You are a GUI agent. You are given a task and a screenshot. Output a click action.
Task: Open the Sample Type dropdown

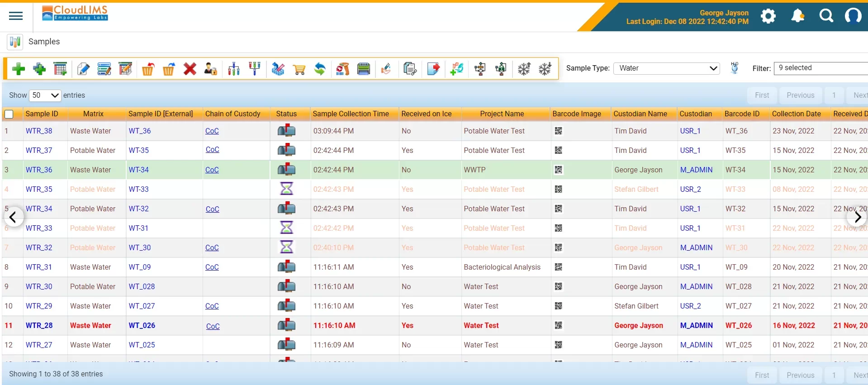point(666,68)
